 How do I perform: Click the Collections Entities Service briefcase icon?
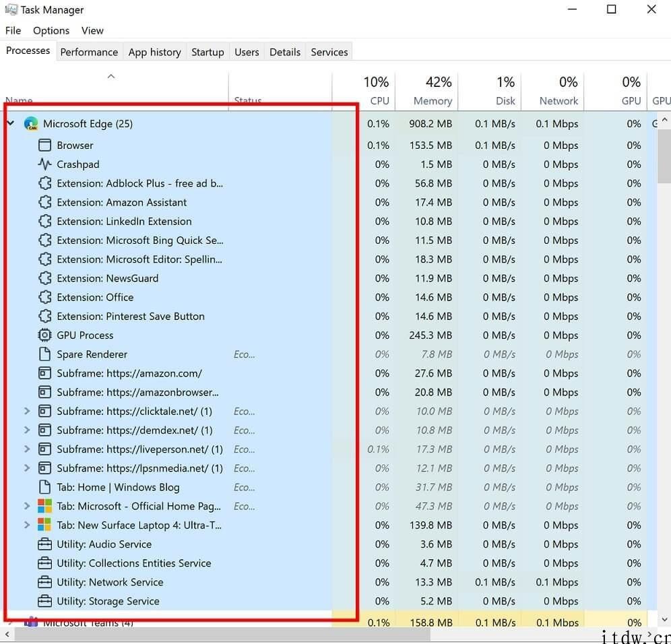click(x=44, y=563)
